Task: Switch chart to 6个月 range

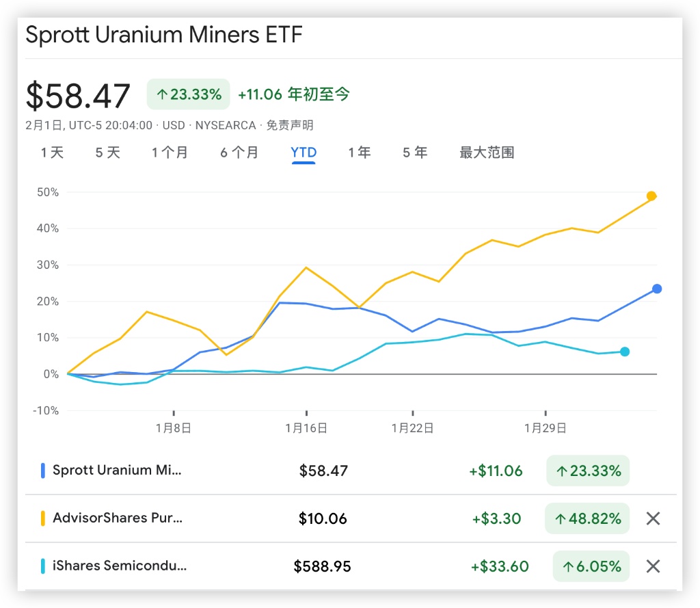Action: coord(239,153)
